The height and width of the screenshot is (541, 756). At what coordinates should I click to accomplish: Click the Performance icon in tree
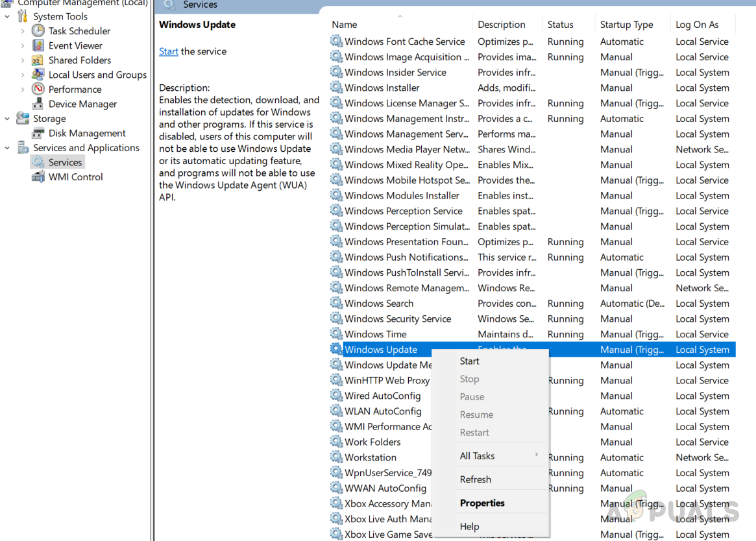tap(38, 90)
